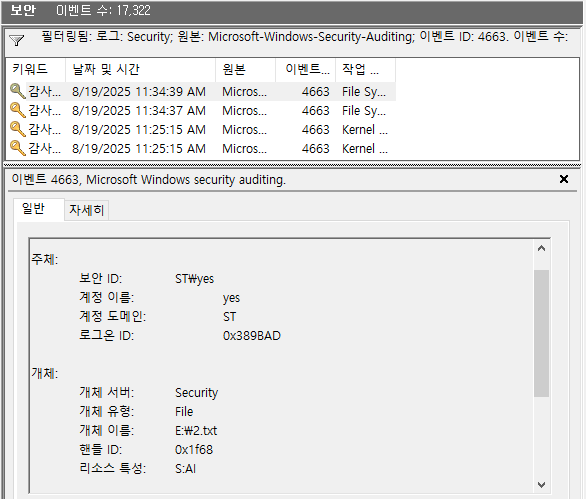This screenshot has width=586, height=499.
Task: Sort by the 원본 column header
Action: 246,70
